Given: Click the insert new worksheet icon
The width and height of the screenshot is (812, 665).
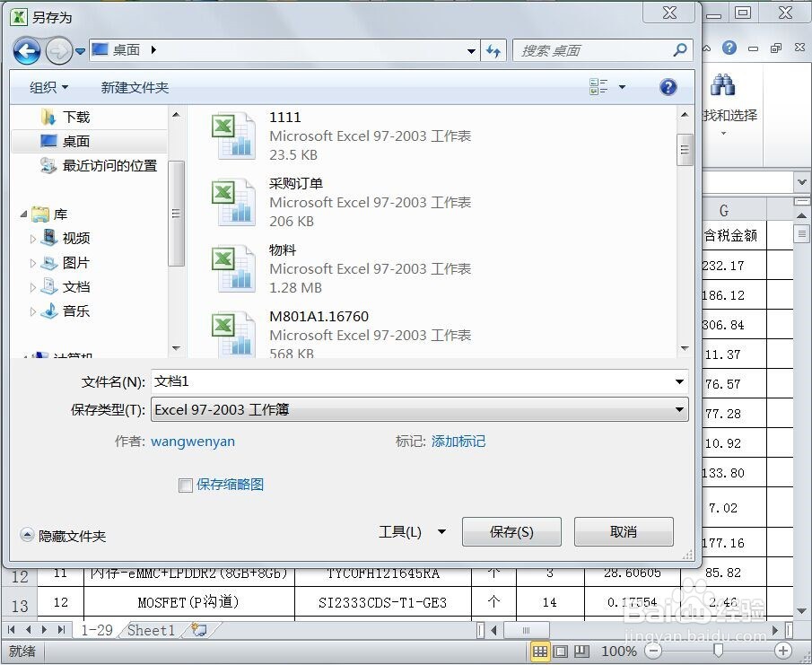Looking at the screenshot, I should click(x=201, y=631).
